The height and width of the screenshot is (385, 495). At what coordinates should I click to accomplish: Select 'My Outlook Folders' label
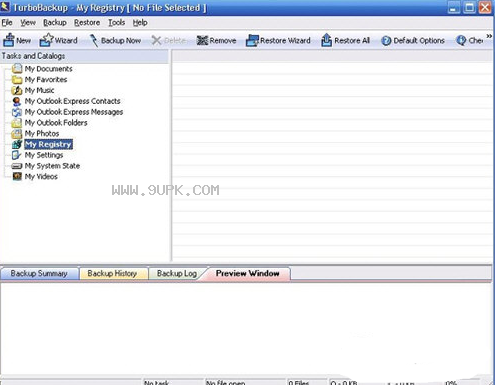click(x=56, y=123)
